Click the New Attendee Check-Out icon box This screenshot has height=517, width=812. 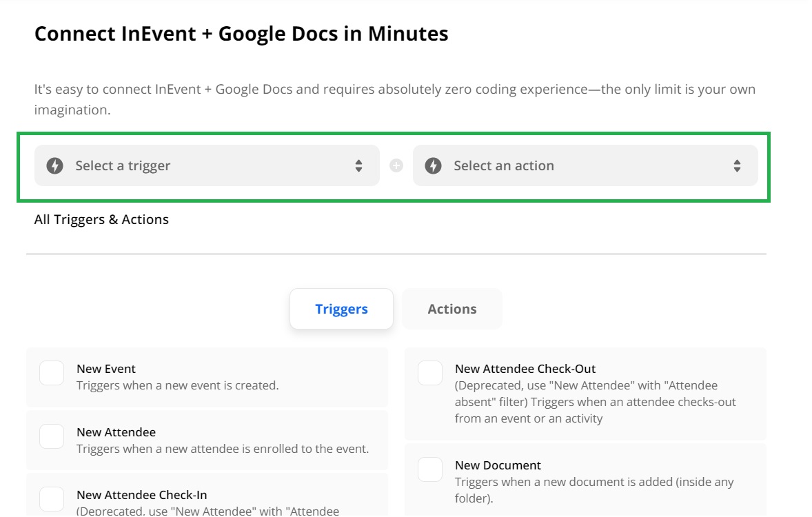point(430,373)
